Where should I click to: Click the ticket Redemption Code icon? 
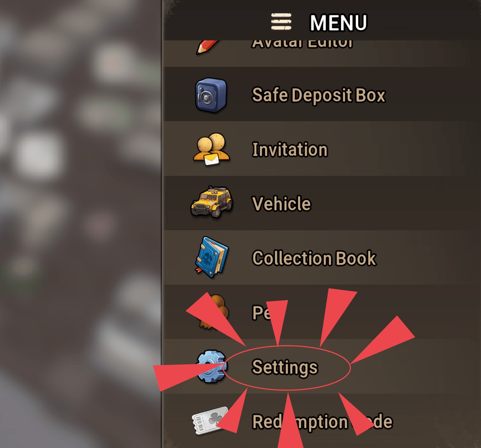tap(210, 420)
